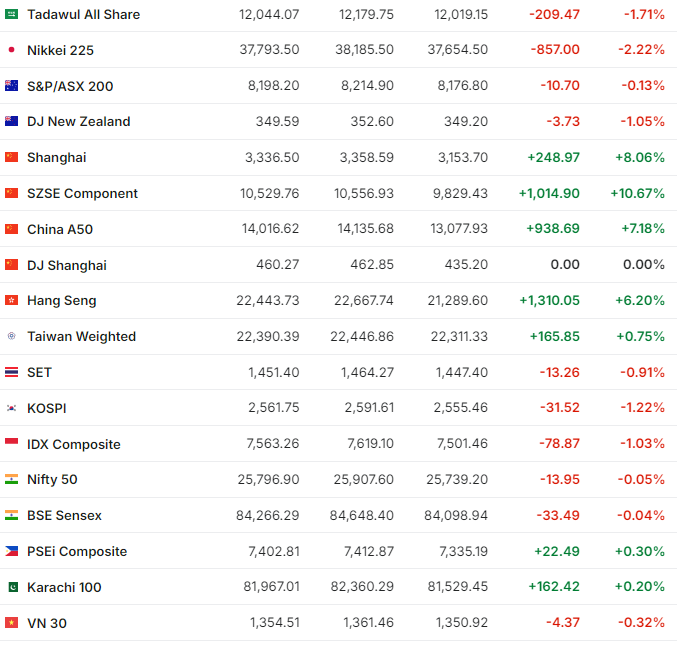This screenshot has width=677, height=645.
Task: Select the SZSE Component index link
Action: click(82, 193)
